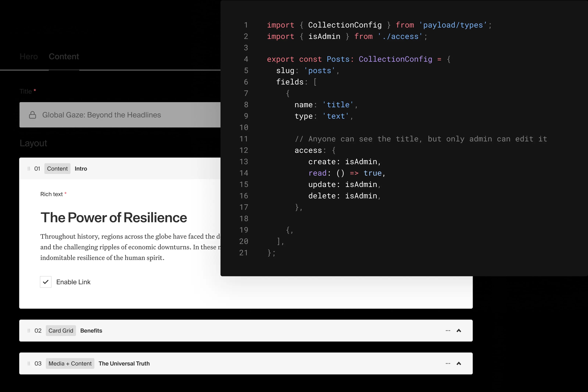
Task: Click the Benefits block label
Action: coord(91,330)
